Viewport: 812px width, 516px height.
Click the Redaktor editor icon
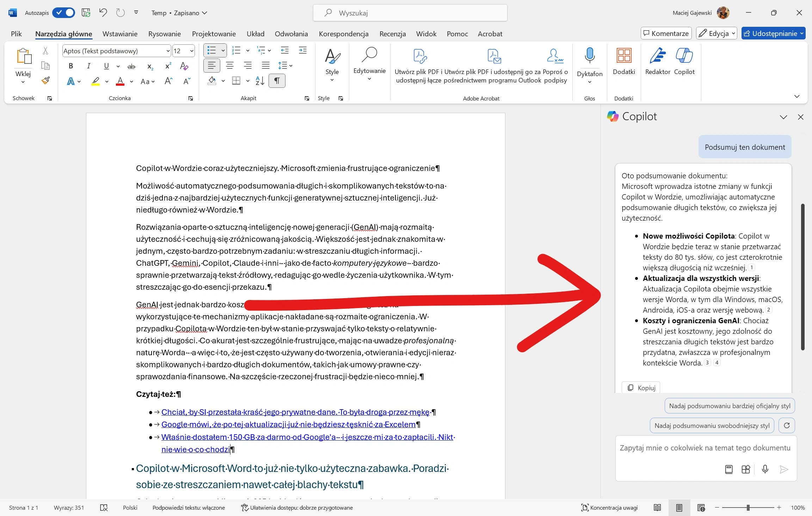tap(657, 56)
